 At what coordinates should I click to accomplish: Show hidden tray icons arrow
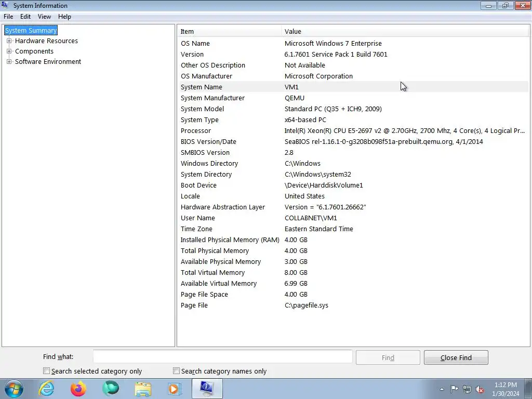(x=442, y=389)
